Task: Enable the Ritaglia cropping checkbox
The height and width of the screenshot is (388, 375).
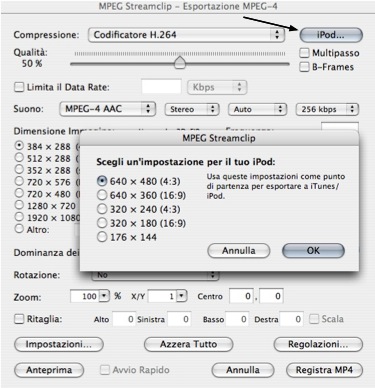Action: [19, 319]
